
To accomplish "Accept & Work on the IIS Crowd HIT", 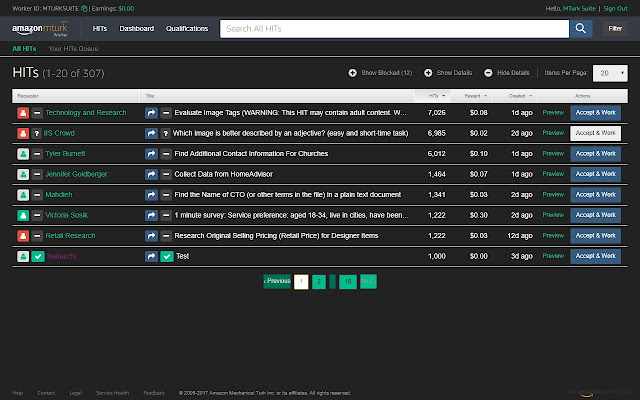I will point(596,133).
